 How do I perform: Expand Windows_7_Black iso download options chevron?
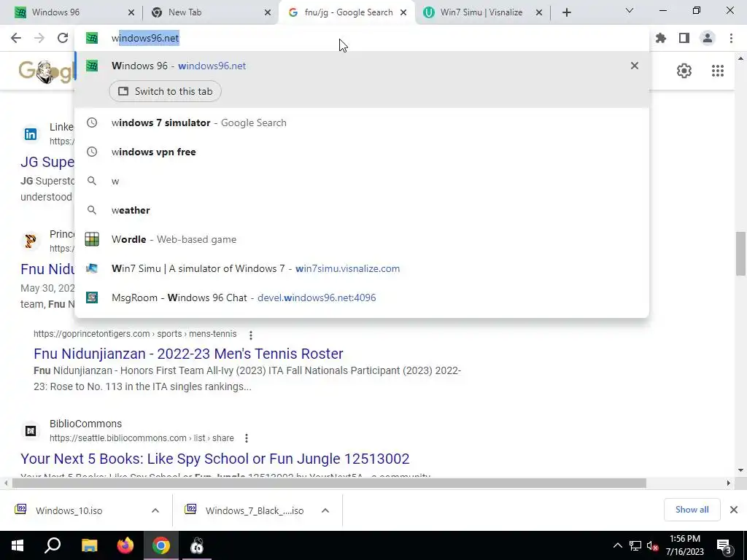[x=325, y=510]
